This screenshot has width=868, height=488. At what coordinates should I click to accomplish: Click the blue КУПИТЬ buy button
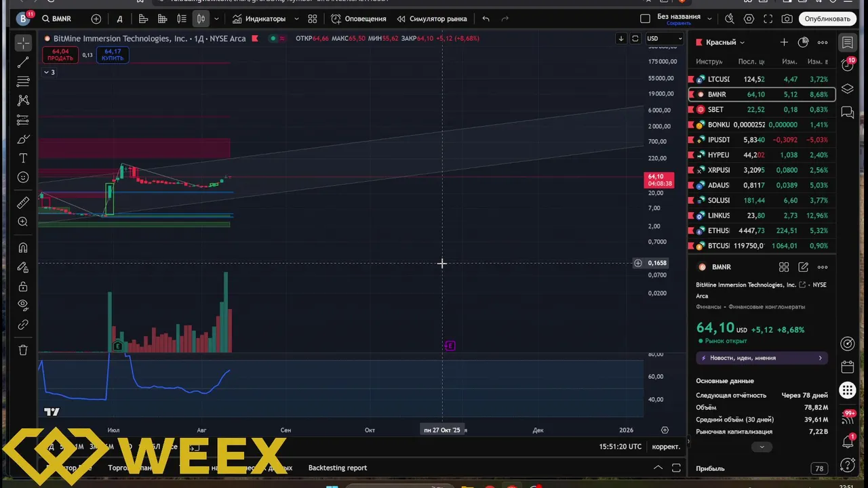[x=113, y=55]
